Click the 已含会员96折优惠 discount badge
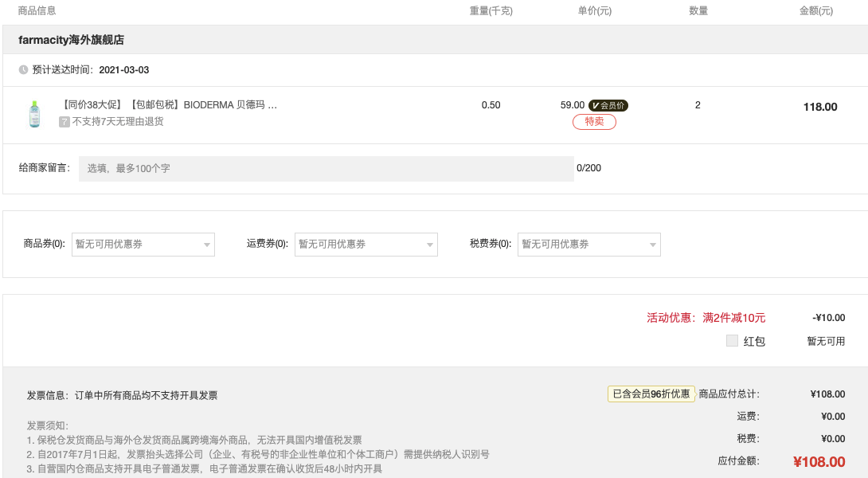 click(651, 394)
